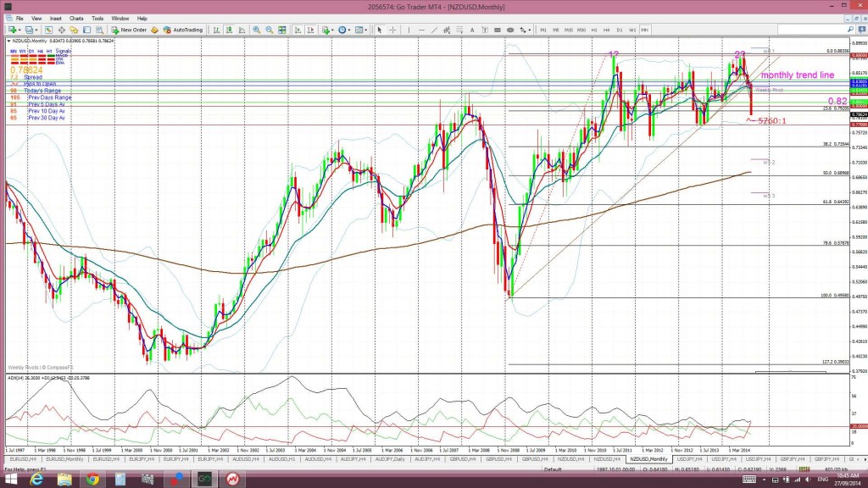Click the New Order button

129,30
